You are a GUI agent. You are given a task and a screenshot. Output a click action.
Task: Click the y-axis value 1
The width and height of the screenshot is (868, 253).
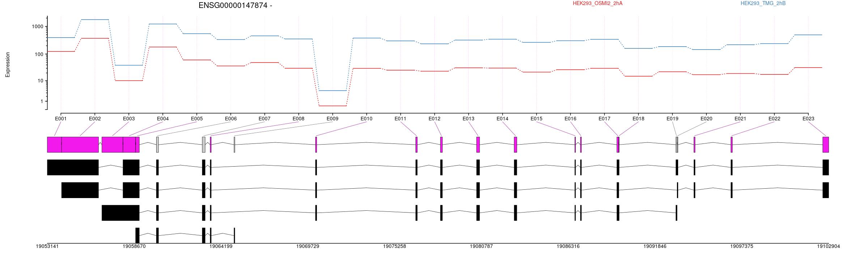click(x=42, y=102)
